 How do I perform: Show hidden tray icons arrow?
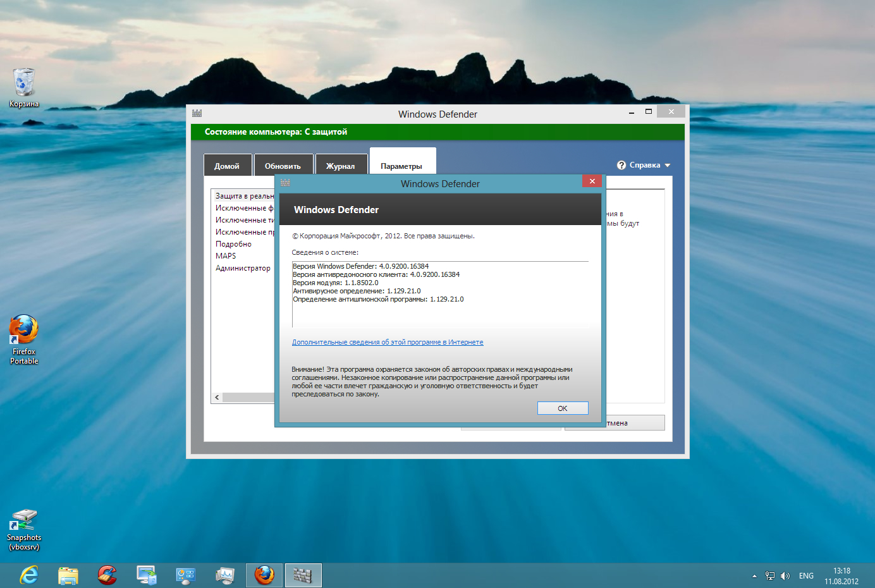pyautogui.click(x=754, y=576)
